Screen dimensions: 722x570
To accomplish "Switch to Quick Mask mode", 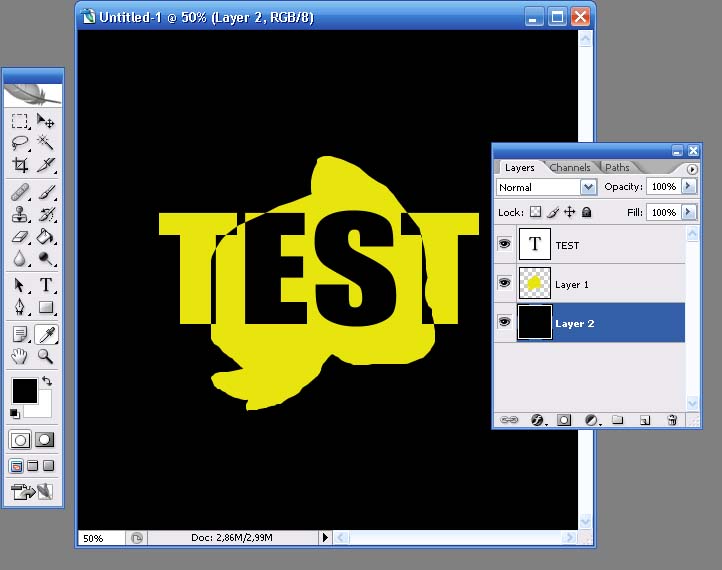I will 45,440.
